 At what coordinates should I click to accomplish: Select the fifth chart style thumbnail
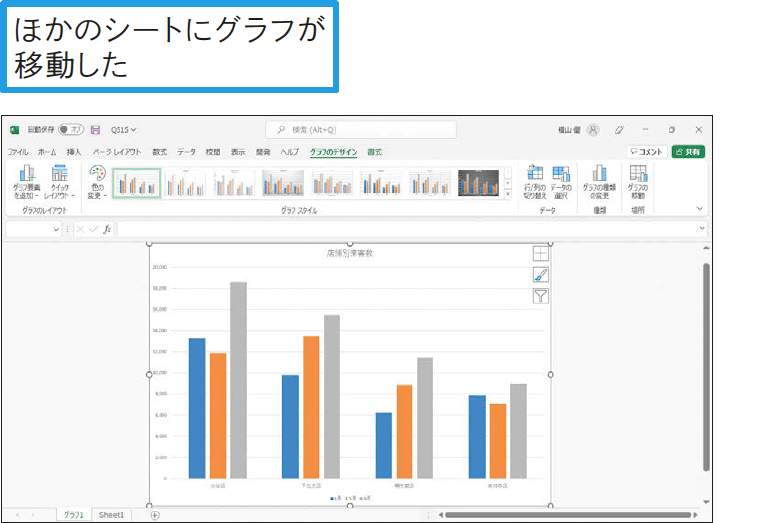click(332, 183)
